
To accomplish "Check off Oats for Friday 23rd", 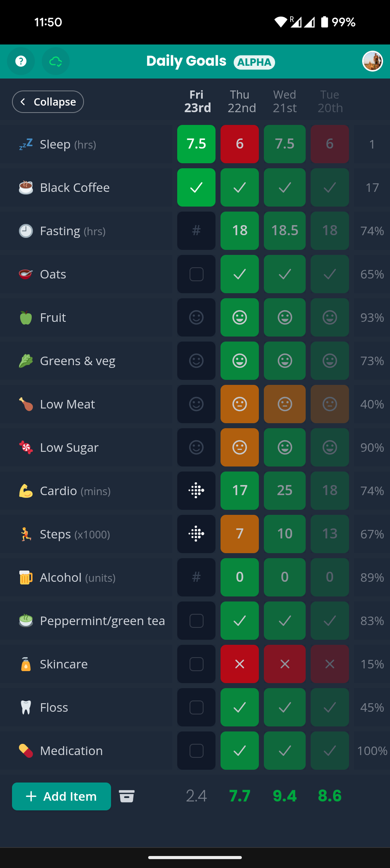I will click(196, 274).
